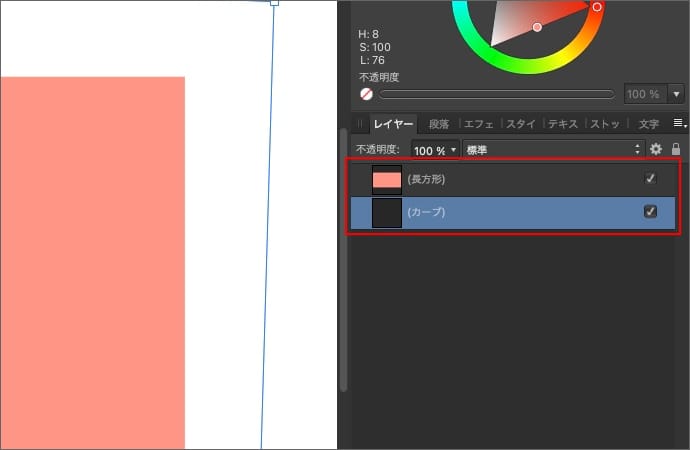690x450 pixels.
Task: Click the color opacity slider track
Action: pyautogui.click(x=497, y=94)
